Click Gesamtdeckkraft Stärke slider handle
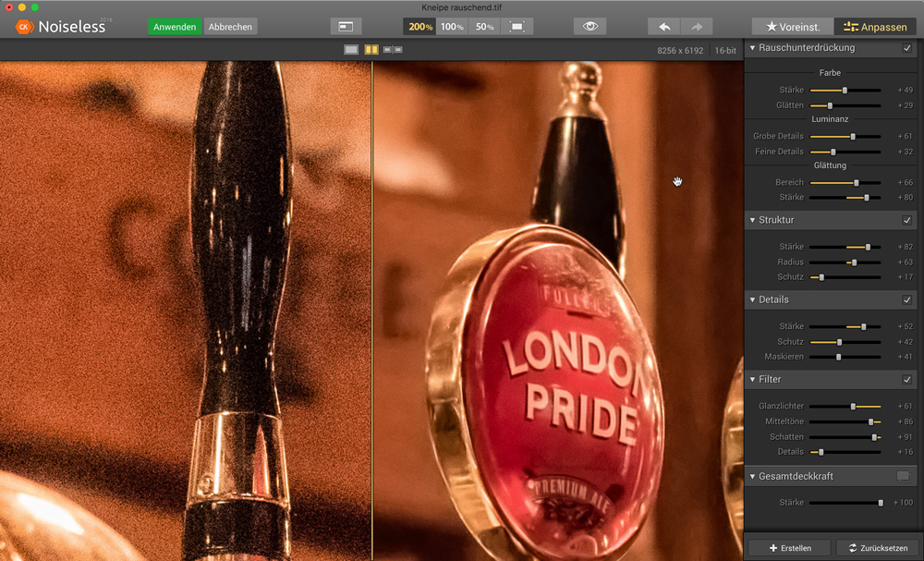 click(881, 503)
